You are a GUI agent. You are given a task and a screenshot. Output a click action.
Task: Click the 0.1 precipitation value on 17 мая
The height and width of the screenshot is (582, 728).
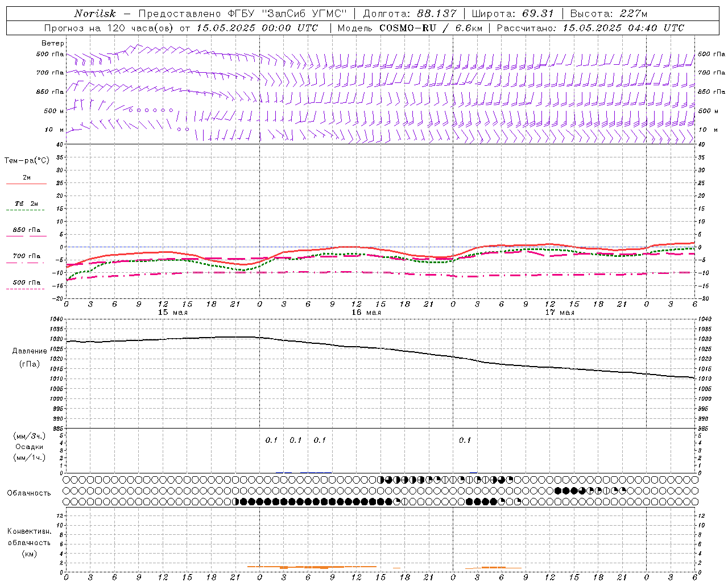(x=465, y=440)
